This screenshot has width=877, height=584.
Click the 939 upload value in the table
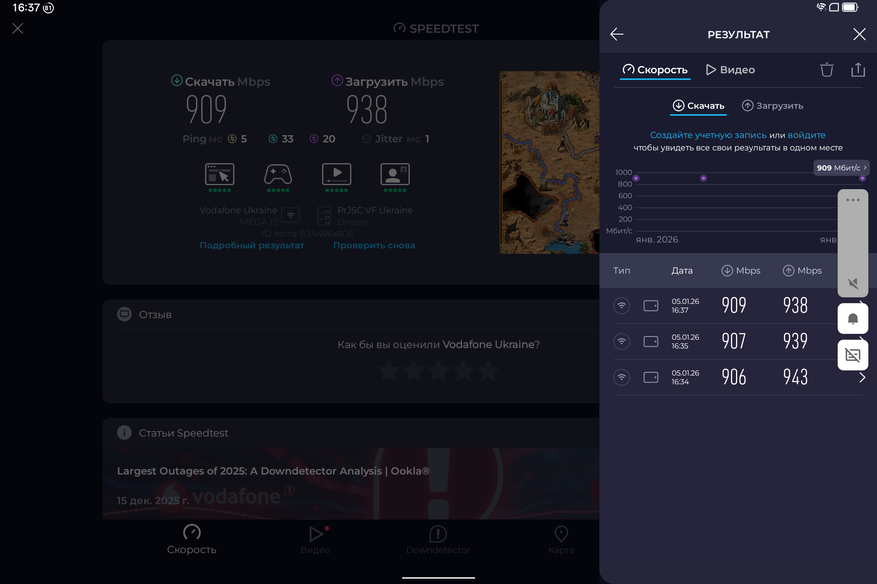click(795, 341)
